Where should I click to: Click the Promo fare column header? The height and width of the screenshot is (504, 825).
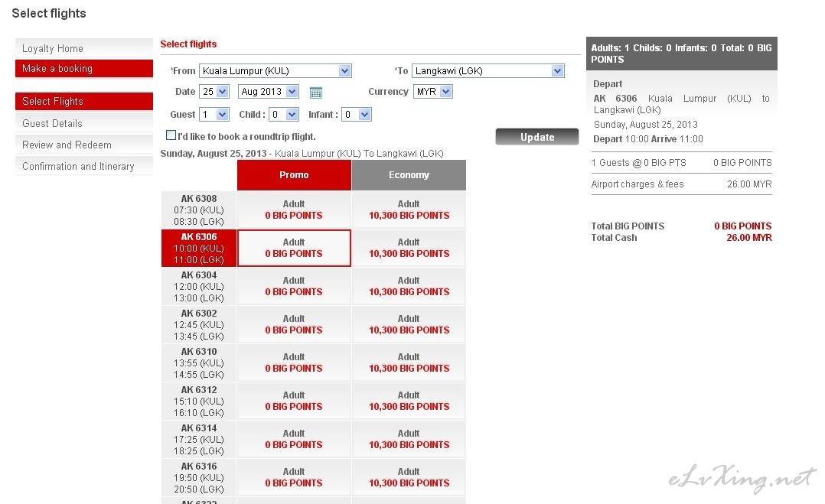294,175
